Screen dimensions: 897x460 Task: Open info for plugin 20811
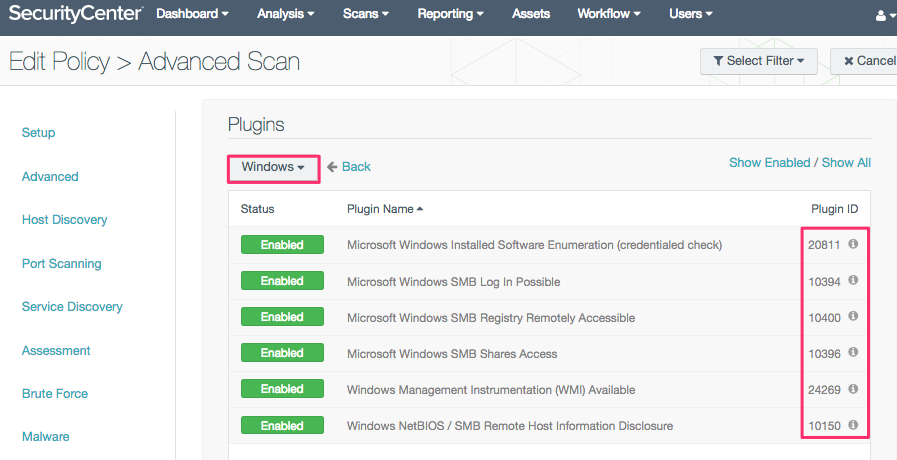pos(852,244)
